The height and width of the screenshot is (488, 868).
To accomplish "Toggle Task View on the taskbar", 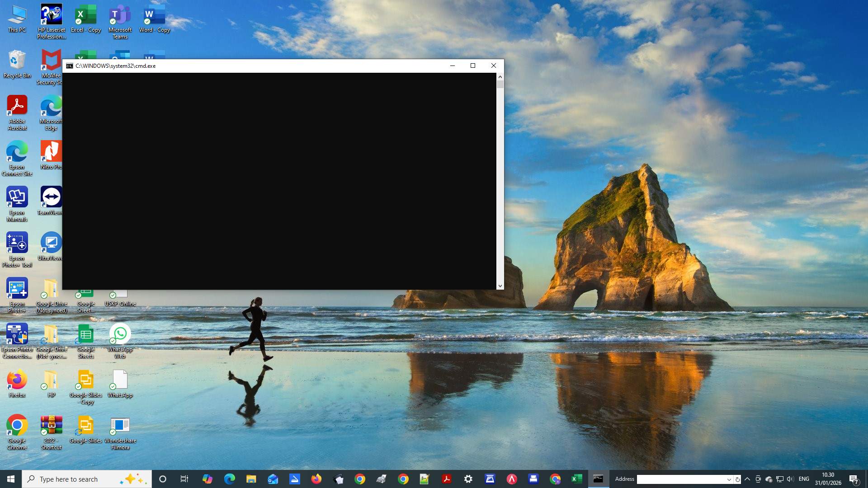I will pyautogui.click(x=184, y=479).
